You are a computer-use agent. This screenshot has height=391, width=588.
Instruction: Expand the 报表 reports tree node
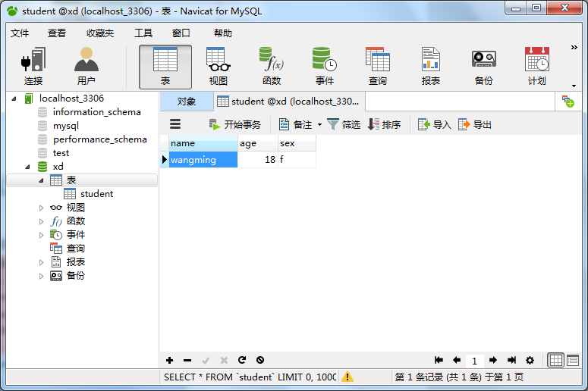coord(41,262)
